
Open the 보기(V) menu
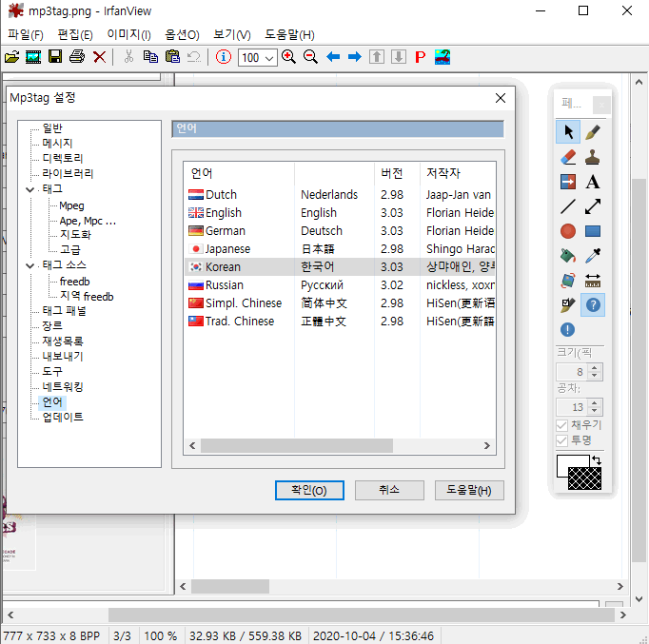[232, 35]
